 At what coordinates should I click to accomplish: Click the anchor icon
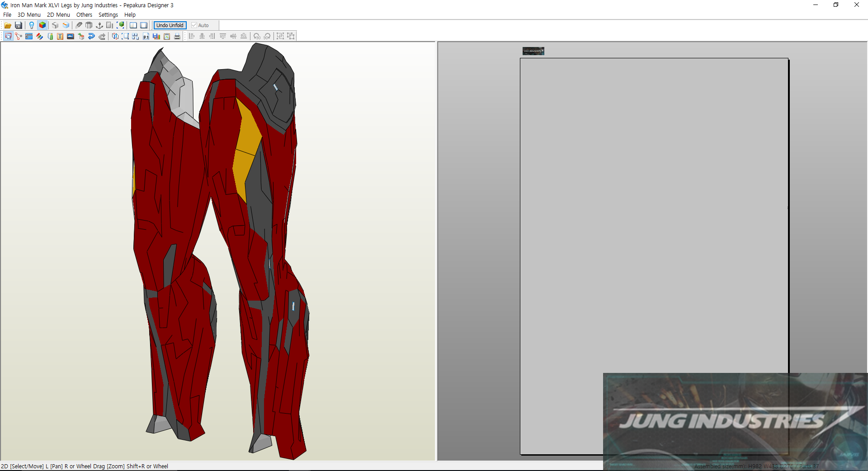click(99, 25)
